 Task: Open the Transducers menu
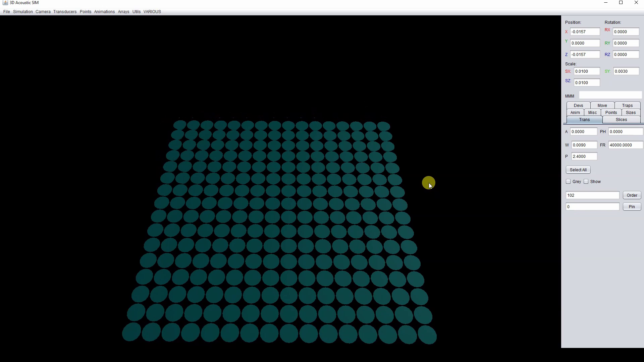click(65, 11)
